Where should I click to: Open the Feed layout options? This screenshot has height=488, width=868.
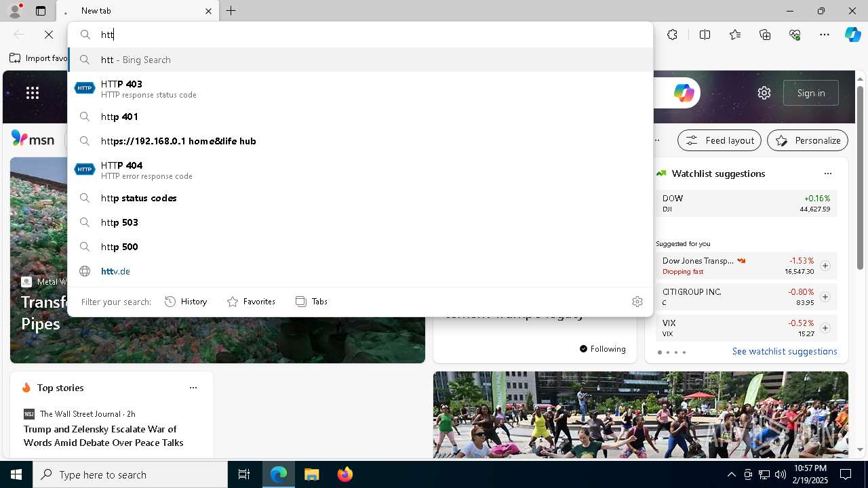(719, 140)
